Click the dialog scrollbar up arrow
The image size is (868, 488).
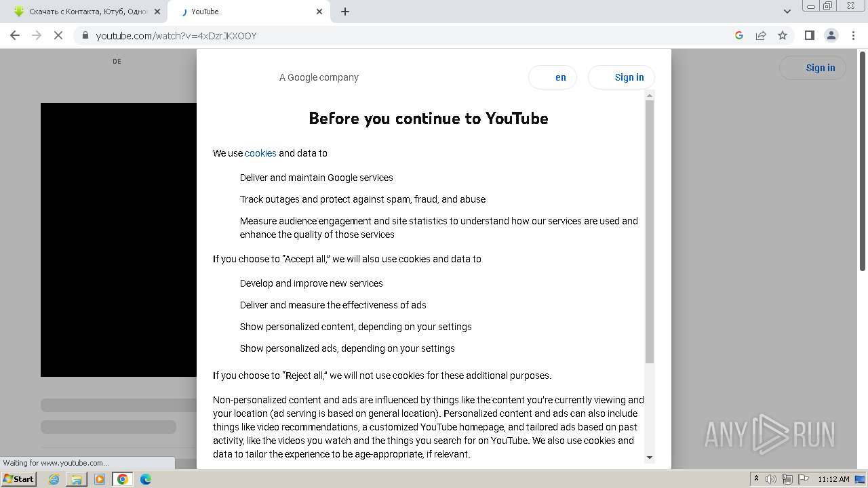point(650,96)
